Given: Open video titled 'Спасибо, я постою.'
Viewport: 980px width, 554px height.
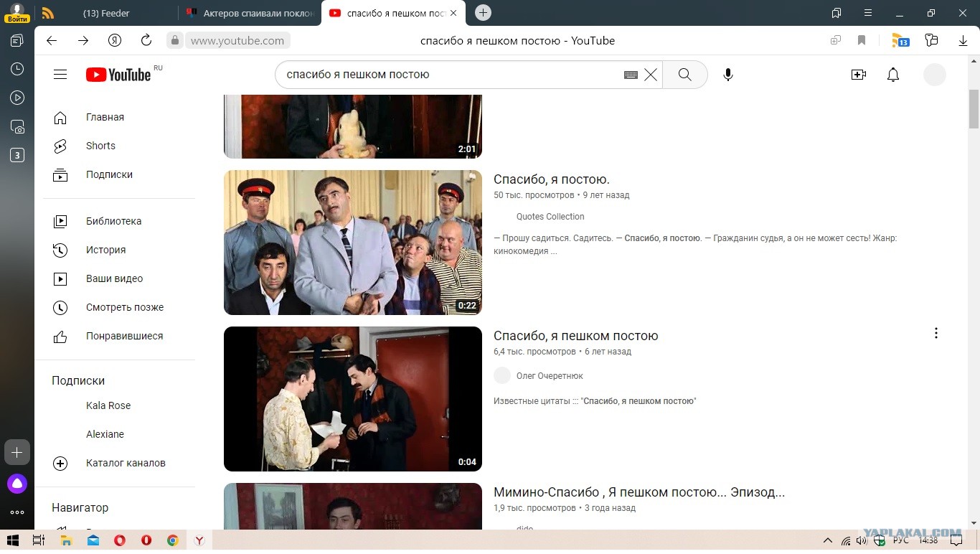Looking at the screenshot, I should coord(552,179).
